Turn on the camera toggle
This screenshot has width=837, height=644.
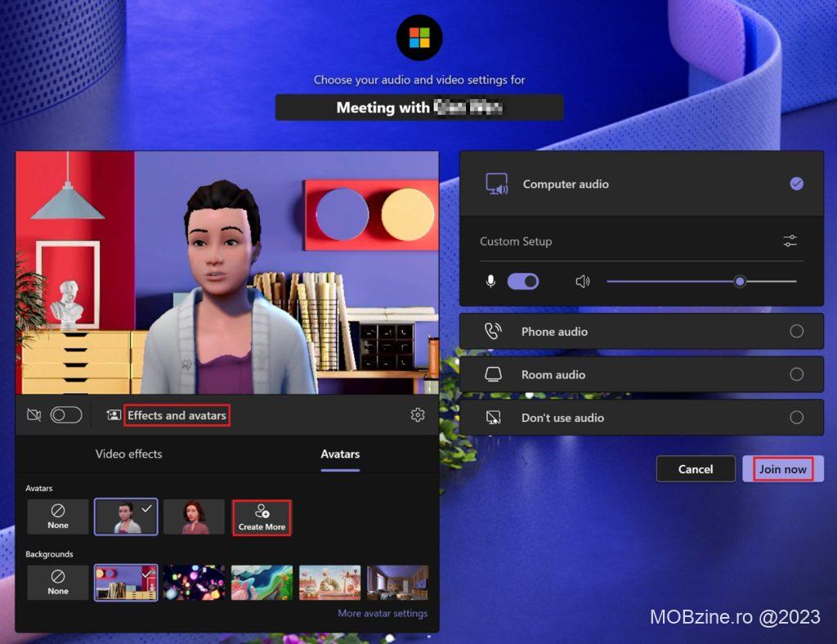coord(66,415)
